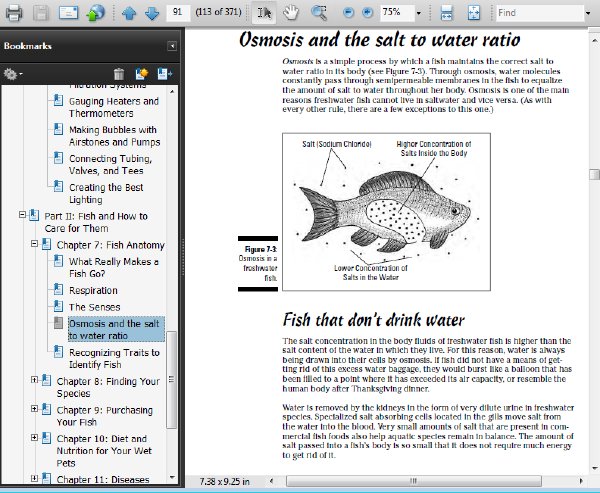The image size is (600, 493).
Task: Toggle the fit one full page view
Action: (x=474, y=13)
